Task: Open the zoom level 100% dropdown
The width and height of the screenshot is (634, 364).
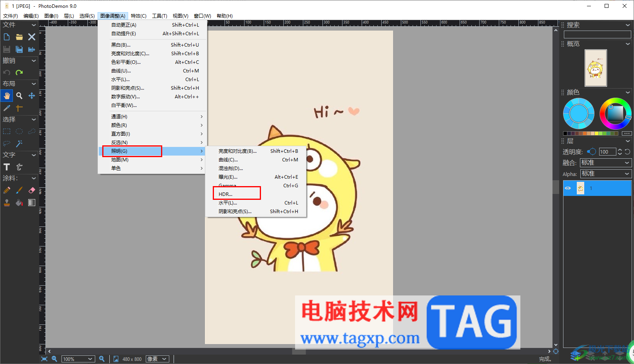Action: point(78,359)
